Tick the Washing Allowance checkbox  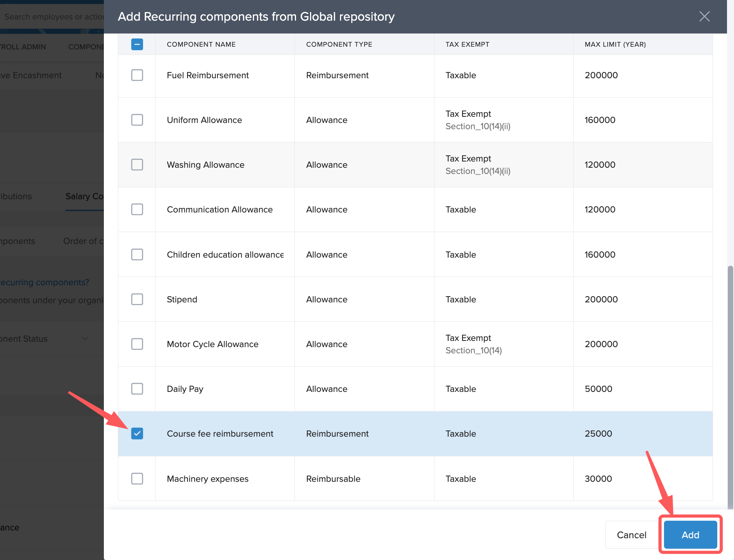tap(137, 165)
